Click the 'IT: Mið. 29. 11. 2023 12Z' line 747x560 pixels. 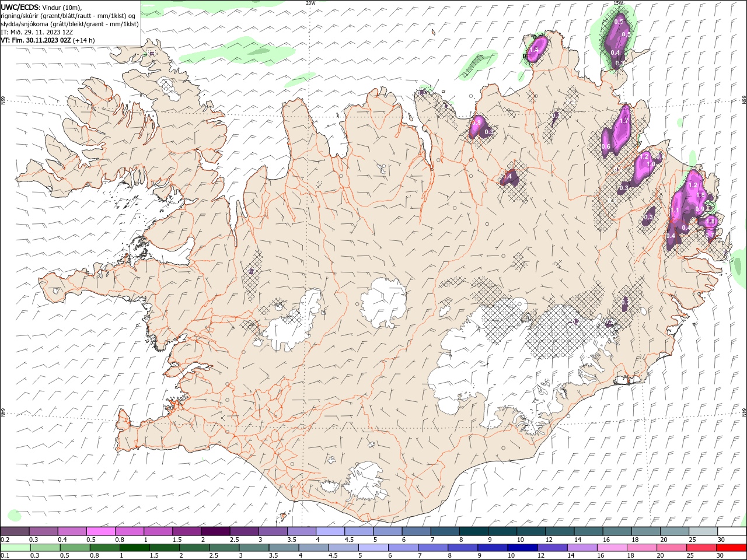coord(36,32)
